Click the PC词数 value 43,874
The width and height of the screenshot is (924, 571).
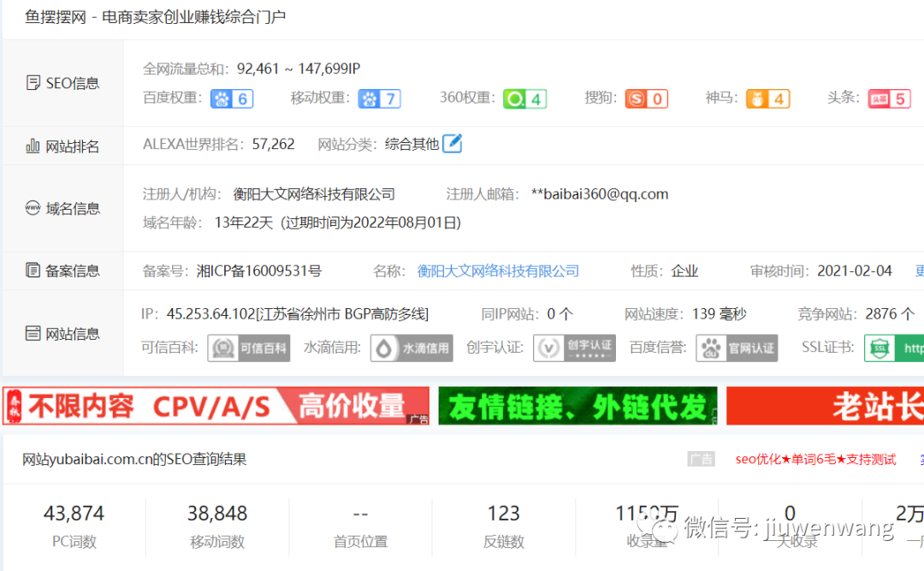(74, 513)
